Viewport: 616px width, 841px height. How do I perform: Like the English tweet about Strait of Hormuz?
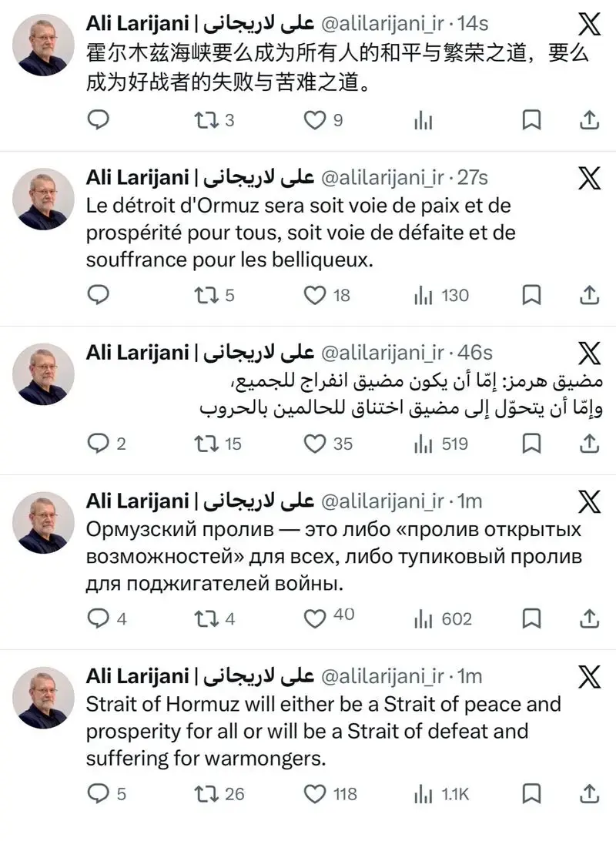315,794
